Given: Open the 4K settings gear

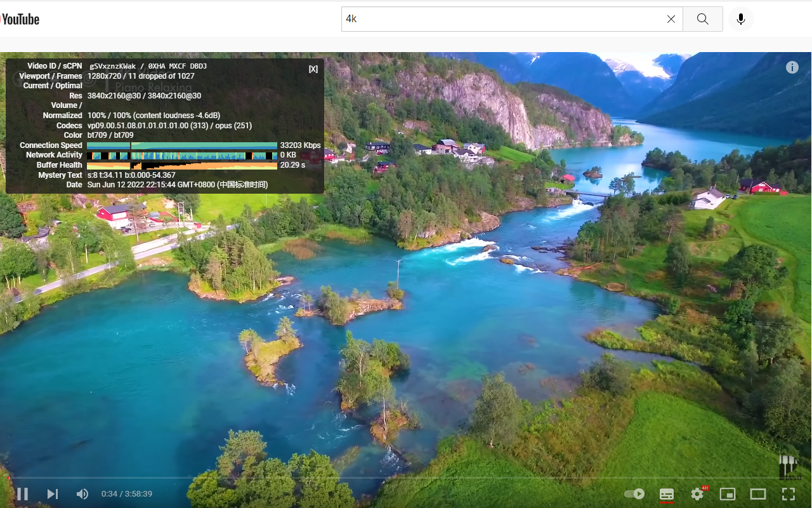Looking at the screenshot, I should (x=698, y=493).
